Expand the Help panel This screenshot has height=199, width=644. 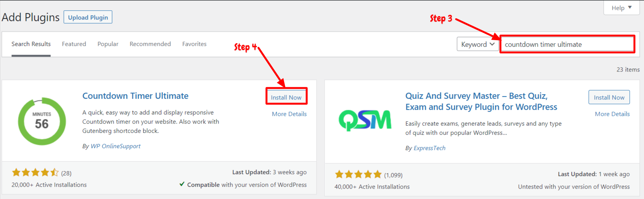tap(621, 8)
